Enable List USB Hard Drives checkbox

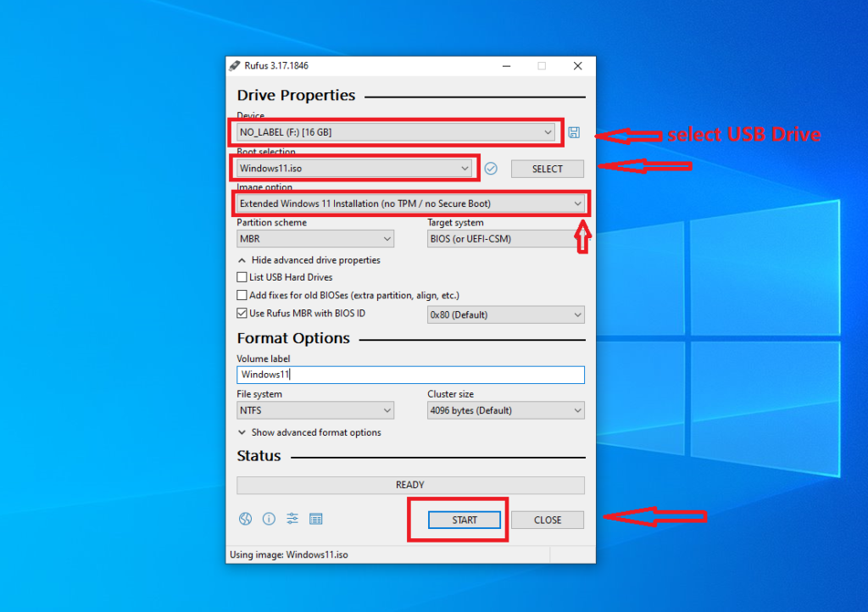[x=242, y=277]
